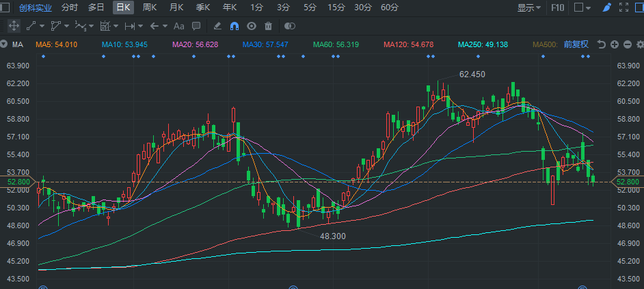
Task: Click the blue paintbrush drawing icon
Action: (606, 8)
